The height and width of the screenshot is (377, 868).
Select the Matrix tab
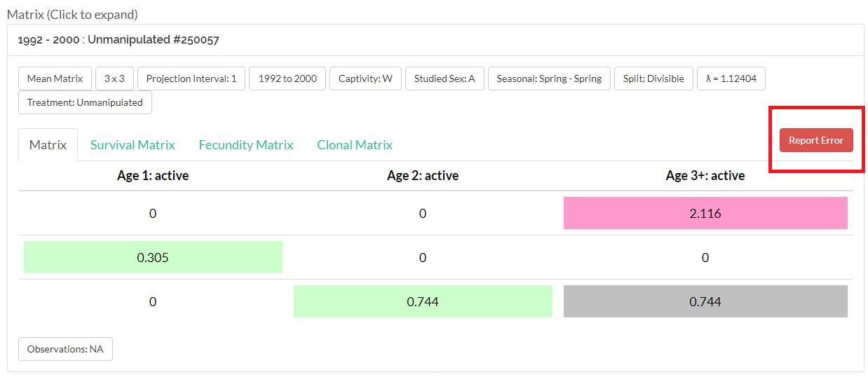pos(48,145)
